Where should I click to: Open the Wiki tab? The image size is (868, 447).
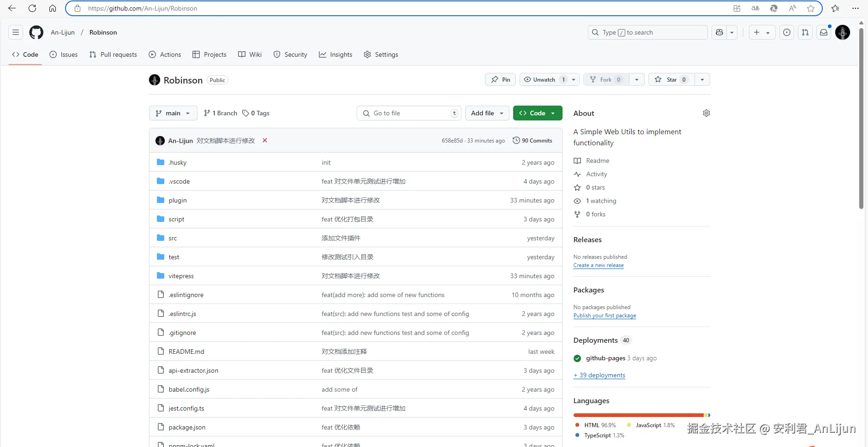click(250, 54)
